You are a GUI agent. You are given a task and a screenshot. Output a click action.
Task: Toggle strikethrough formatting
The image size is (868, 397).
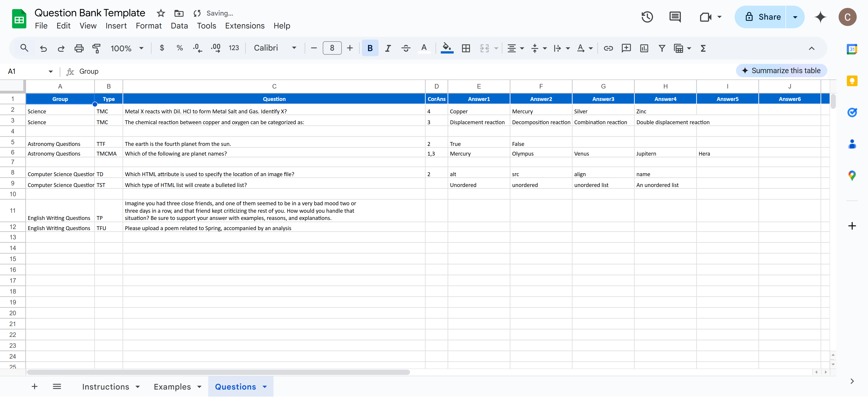[x=406, y=48]
